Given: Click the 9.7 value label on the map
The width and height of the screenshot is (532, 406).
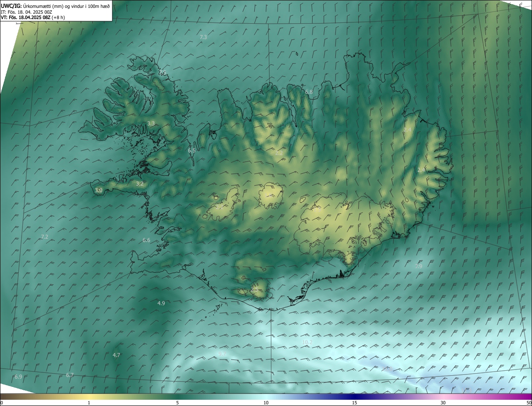Looking at the screenshot, I should (222, 354).
